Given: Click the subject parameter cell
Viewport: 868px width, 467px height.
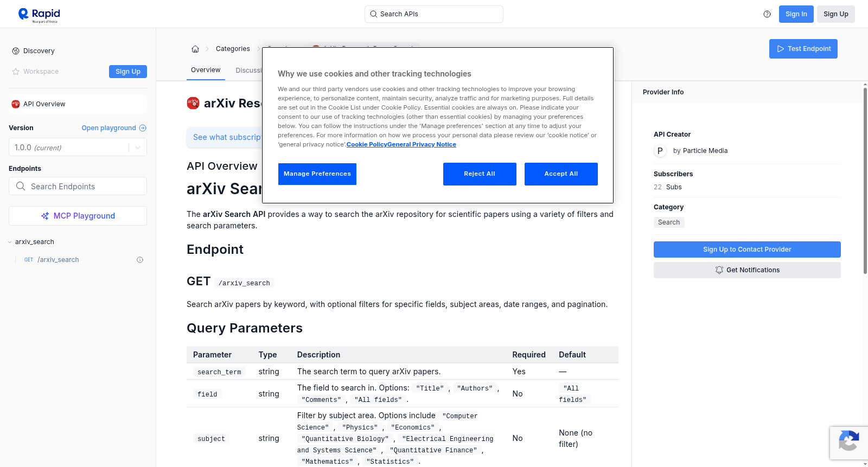Looking at the screenshot, I should [x=211, y=439].
